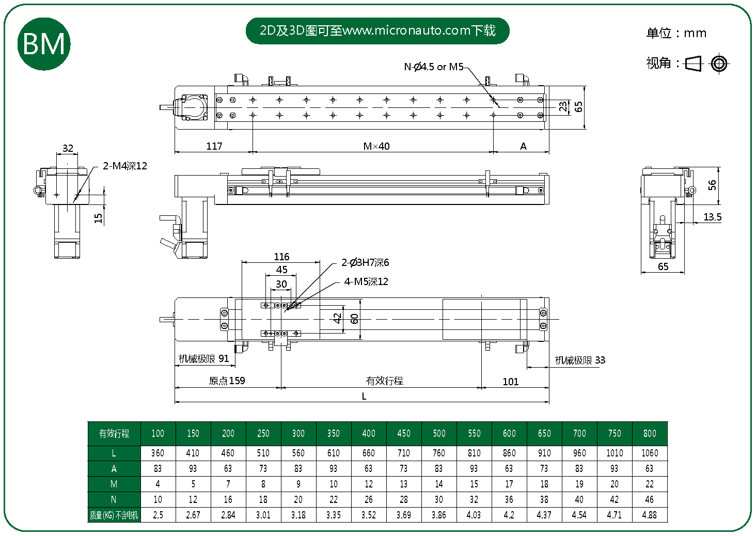Click the 2-Ø3H7深6 hole callout
This screenshot has height=536, width=756.
click(x=365, y=262)
